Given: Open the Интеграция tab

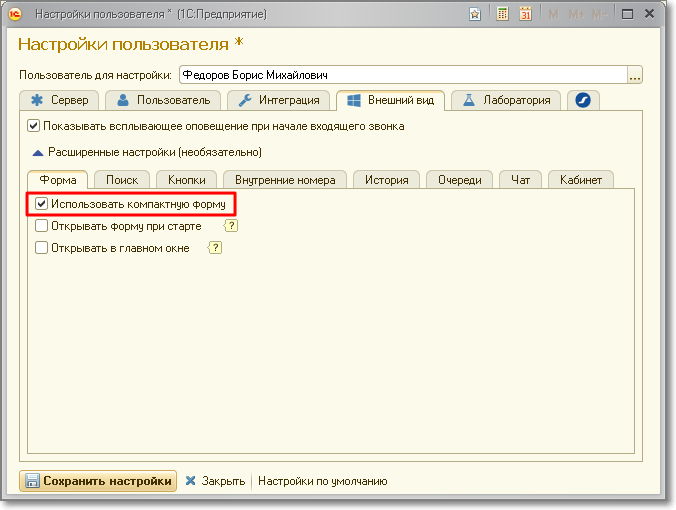Looking at the screenshot, I should click(279, 100).
